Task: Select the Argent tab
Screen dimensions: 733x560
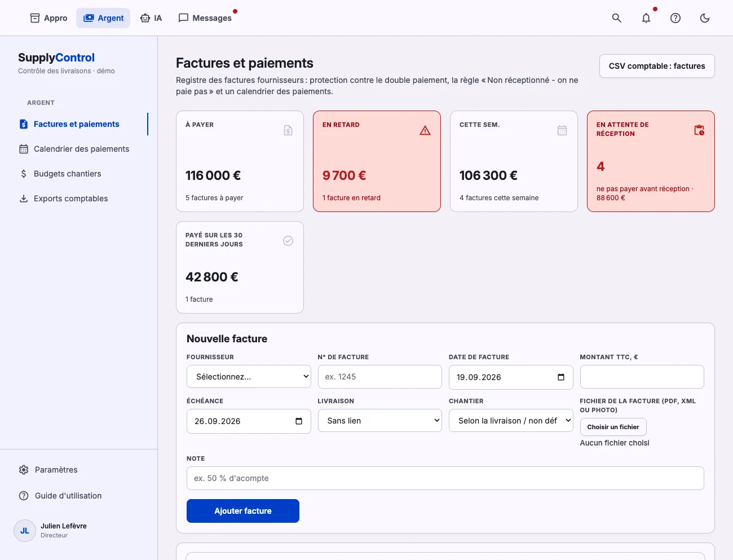Action: tap(103, 18)
